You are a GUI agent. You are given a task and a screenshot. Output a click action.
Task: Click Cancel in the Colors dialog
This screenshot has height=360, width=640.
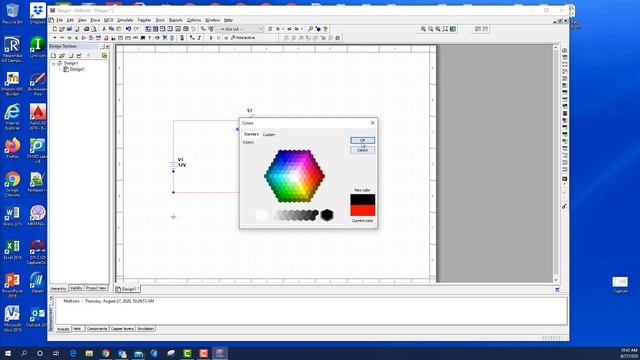pyautogui.click(x=362, y=150)
